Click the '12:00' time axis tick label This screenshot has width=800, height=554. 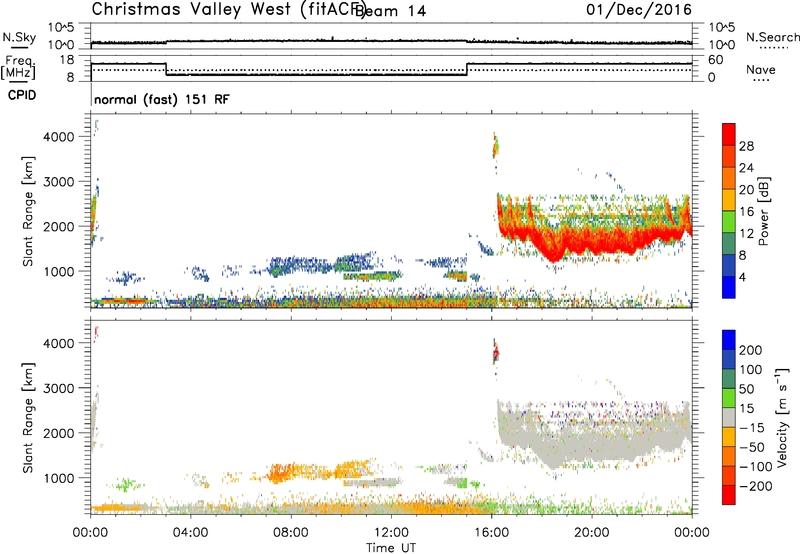(391, 533)
